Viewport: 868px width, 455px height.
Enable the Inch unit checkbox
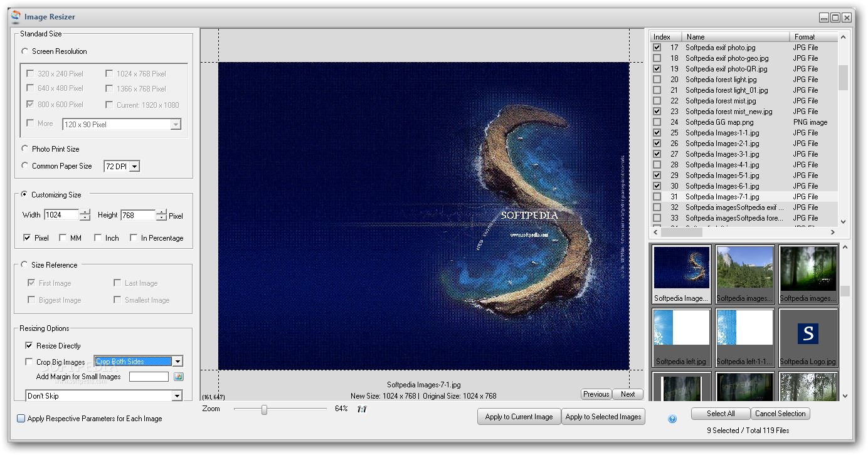click(98, 238)
